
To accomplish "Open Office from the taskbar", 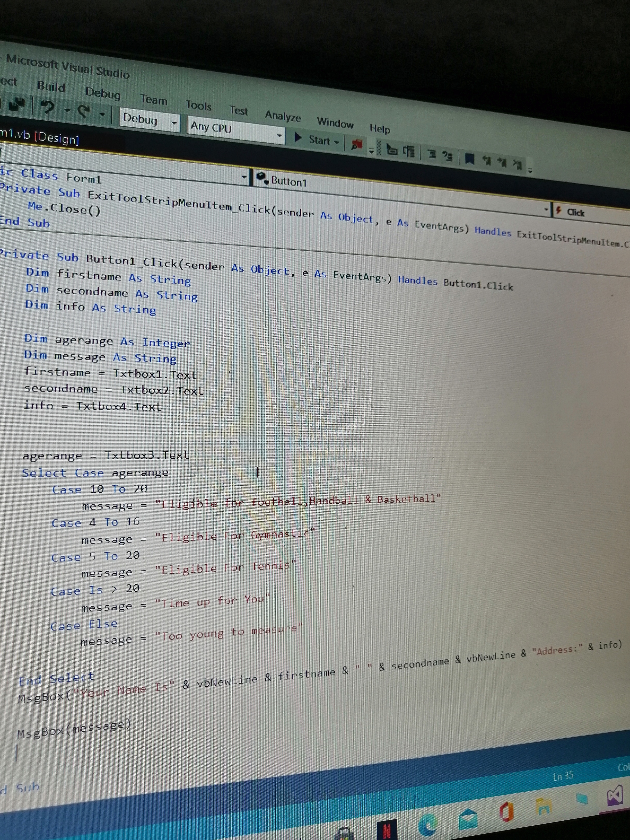I will pos(506,812).
